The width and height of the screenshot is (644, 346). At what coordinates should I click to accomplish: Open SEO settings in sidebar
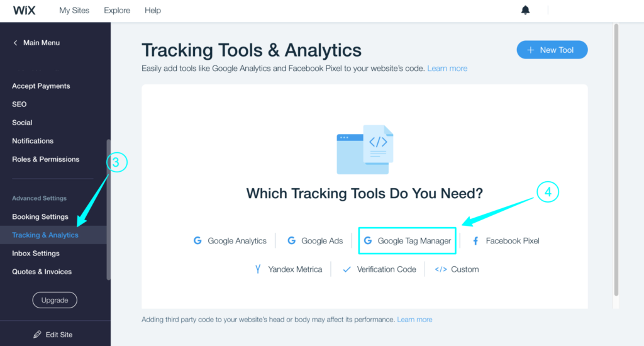pyautogui.click(x=19, y=104)
